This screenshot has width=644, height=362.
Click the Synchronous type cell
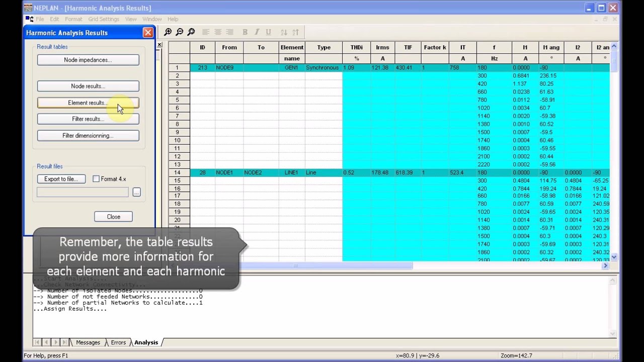coord(324,67)
